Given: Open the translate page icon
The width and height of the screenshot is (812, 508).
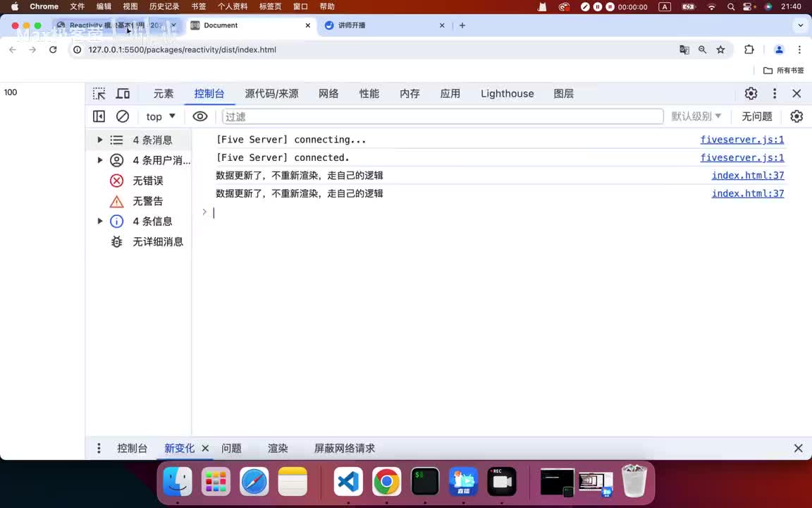Looking at the screenshot, I should coord(684,50).
